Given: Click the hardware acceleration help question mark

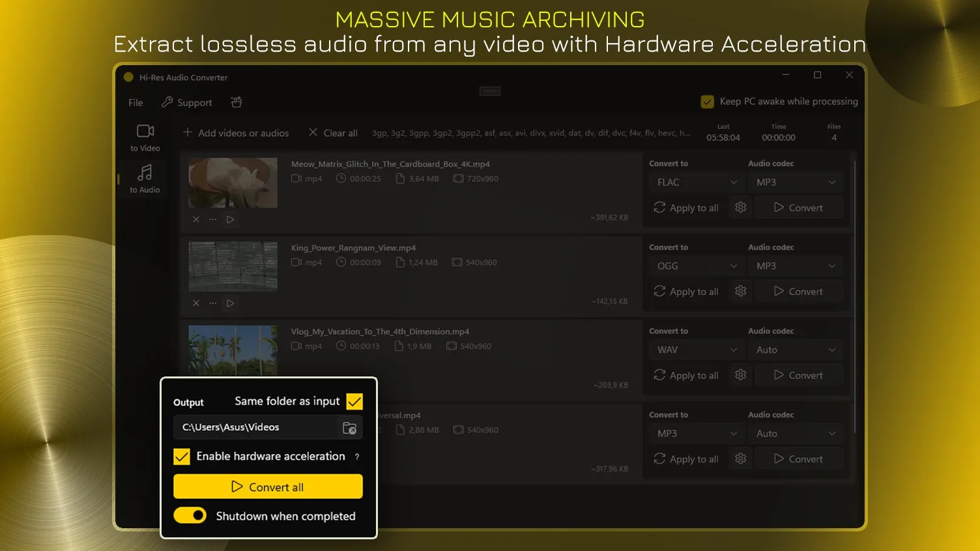Looking at the screenshot, I should (357, 457).
